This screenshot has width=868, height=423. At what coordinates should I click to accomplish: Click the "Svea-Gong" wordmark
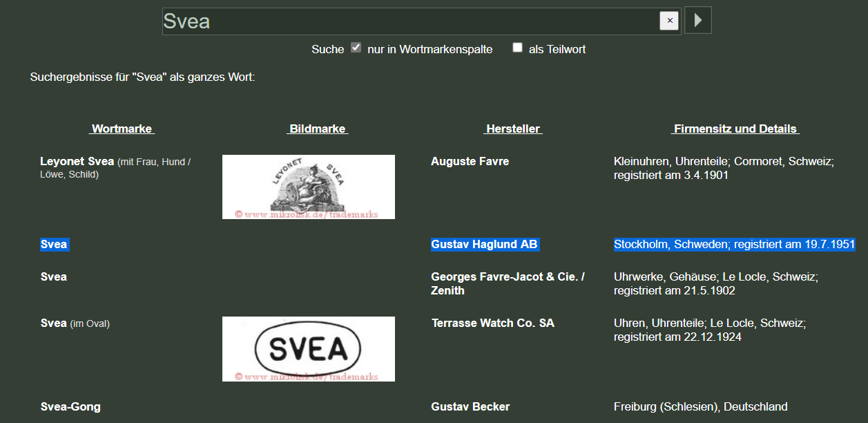point(70,406)
